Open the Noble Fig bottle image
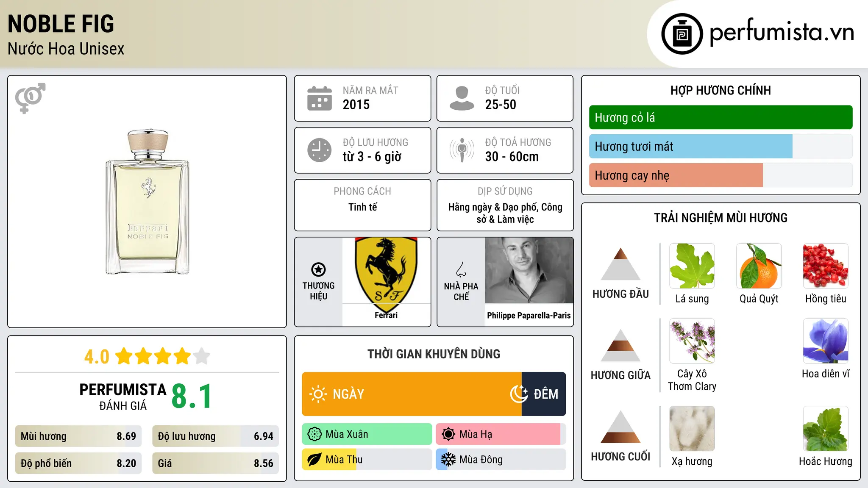Viewport: 868px width, 488px height. tap(147, 202)
